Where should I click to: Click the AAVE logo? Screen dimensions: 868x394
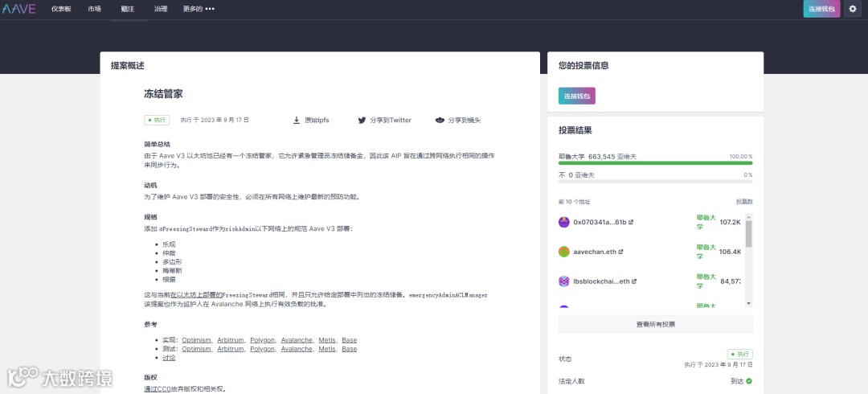click(x=18, y=9)
